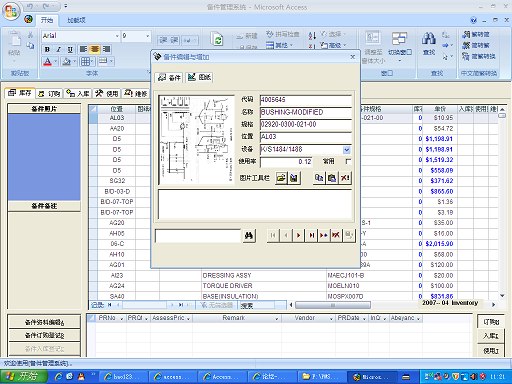
Task: Switch to the 订购 tab
Action: point(49,94)
